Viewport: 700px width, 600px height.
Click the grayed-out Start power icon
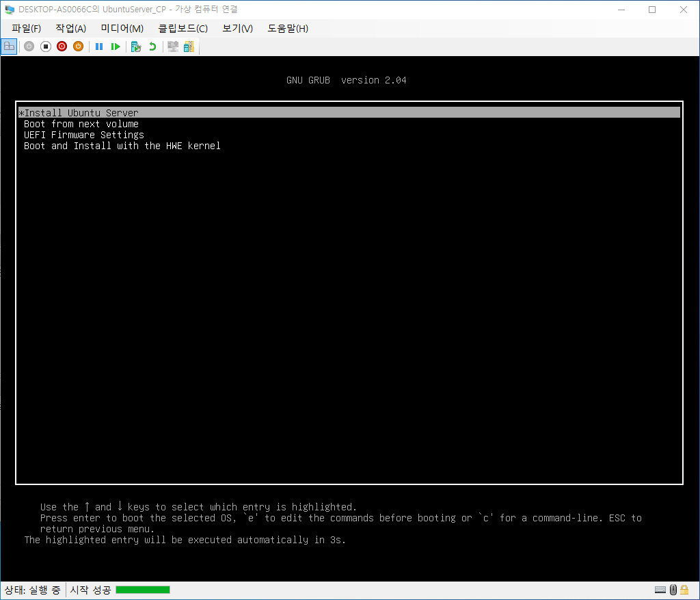coord(29,47)
